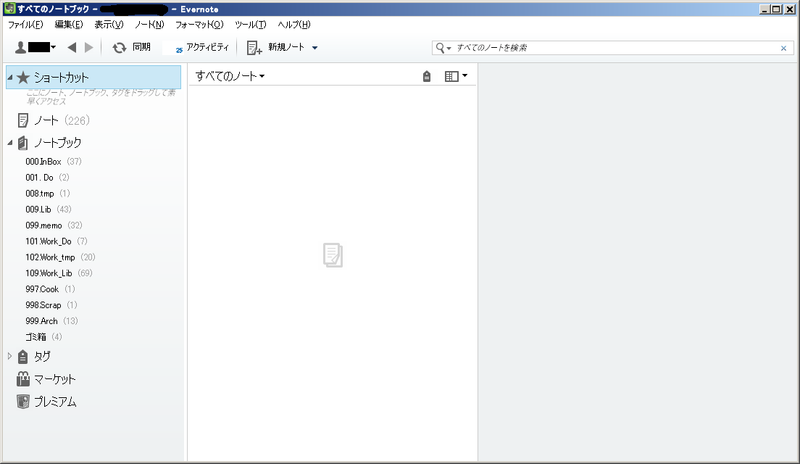This screenshot has height=464, width=800.
Task: Open the 新規ノート dropdown arrow
Action: pyautogui.click(x=315, y=48)
